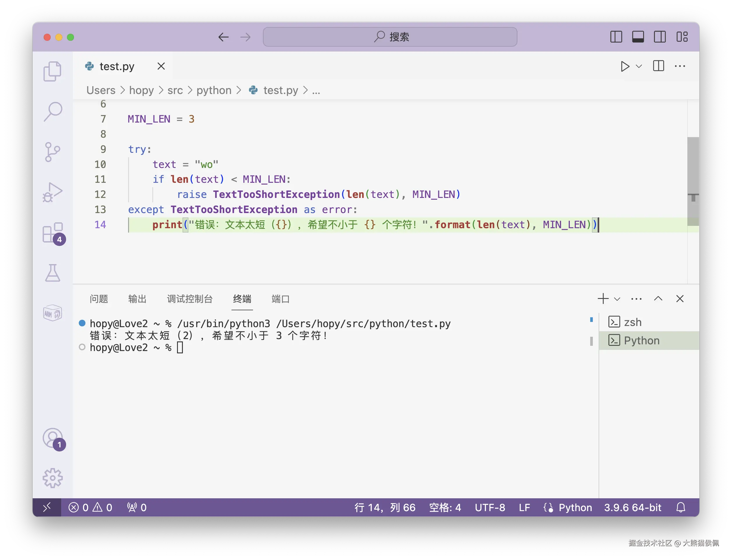Open the Testing flask view
732x560 pixels.
(52, 273)
